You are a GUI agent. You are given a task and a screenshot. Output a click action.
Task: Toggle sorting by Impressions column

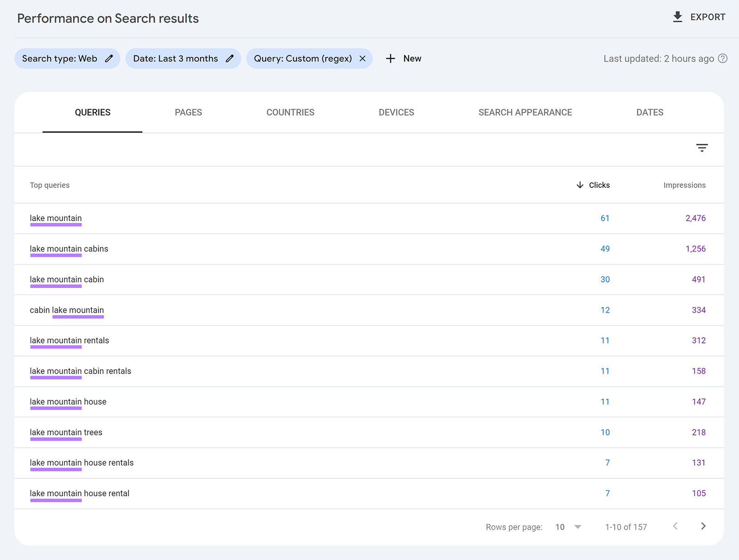(x=684, y=185)
